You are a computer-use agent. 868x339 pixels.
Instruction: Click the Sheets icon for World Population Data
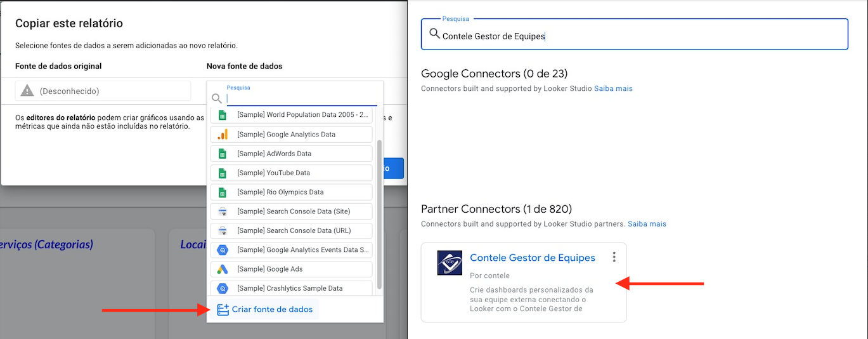coord(223,115)
